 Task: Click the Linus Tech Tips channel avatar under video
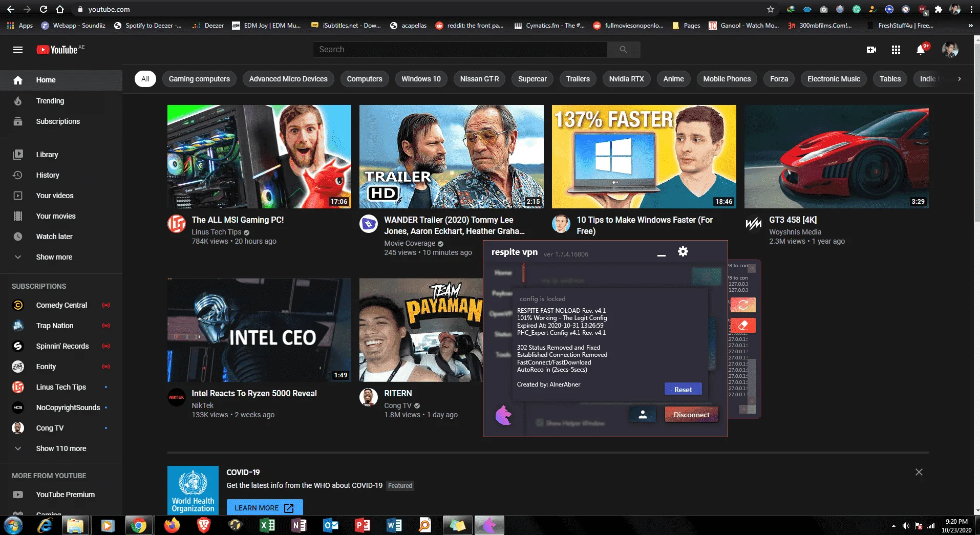pos(177,224)
